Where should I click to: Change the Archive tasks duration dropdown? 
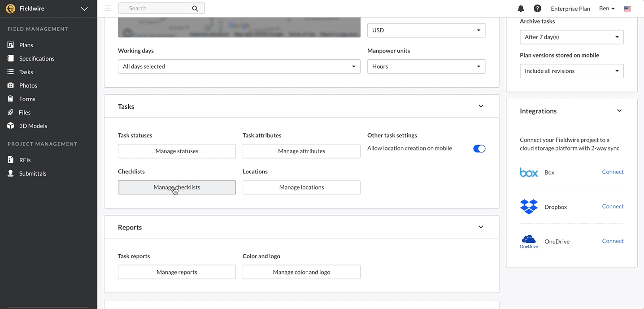click(x=571, y=37)
